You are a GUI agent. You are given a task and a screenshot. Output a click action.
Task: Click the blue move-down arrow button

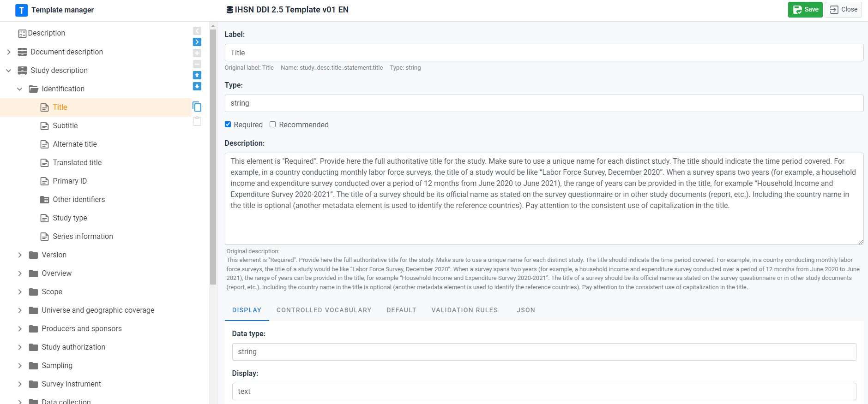click(x=197, y=86)
